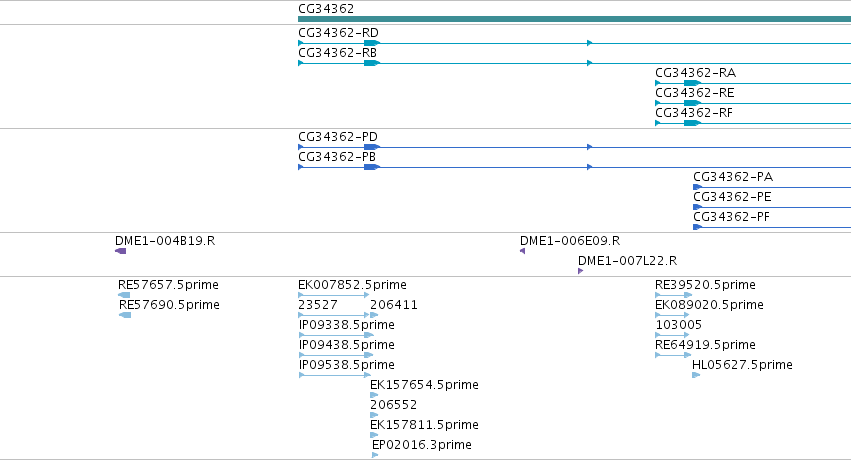Select protein CG34362-PD label

coord(338,137)
